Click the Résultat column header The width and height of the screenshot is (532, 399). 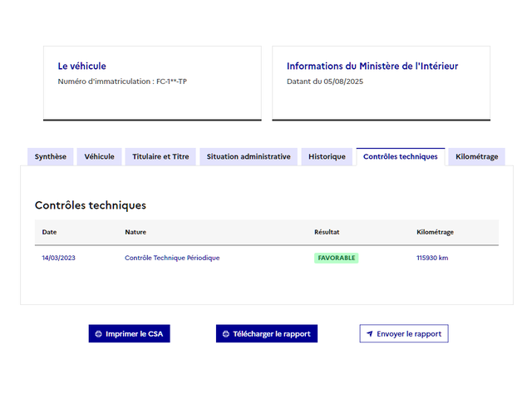click(x=327, y=232)
